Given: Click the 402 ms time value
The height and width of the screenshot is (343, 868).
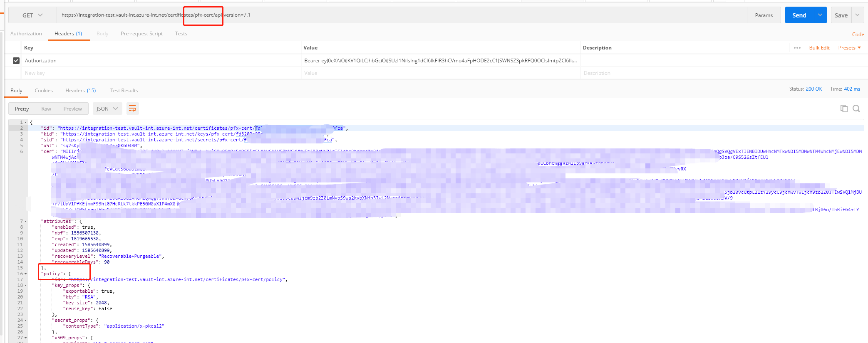Looking at the screenshot, I should [x=852, y=89].
